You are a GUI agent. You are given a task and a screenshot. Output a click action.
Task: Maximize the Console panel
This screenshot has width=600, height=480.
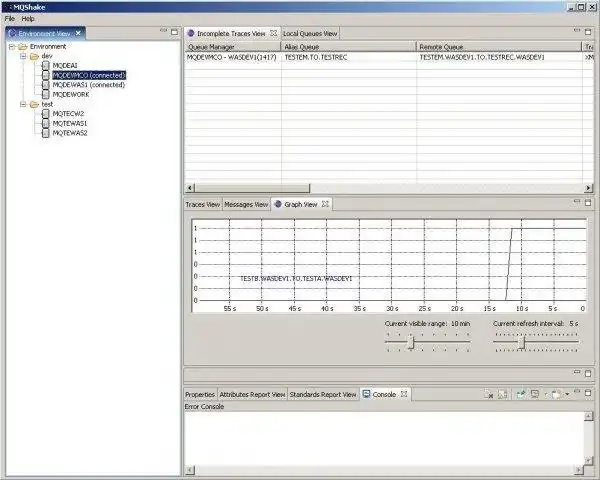(x=588, y=393)
